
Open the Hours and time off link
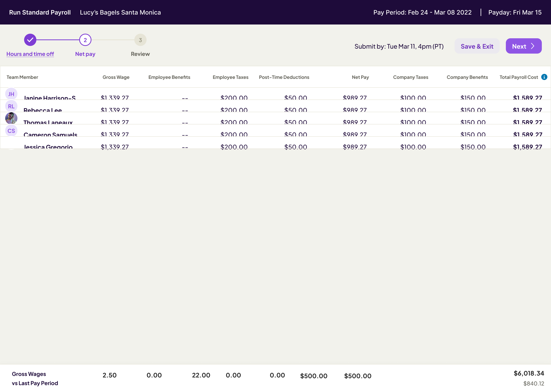pyautogui.click(x=30, y=54)
